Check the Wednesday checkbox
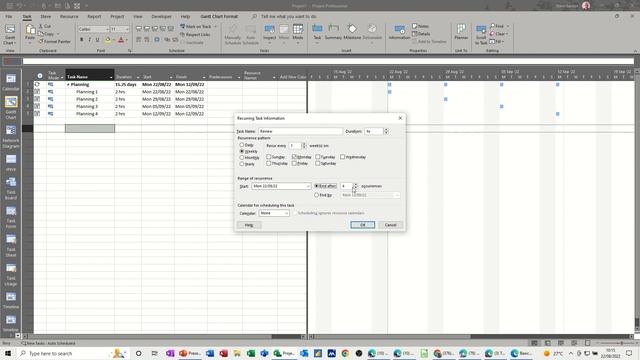Viewport: 640px width, 360px height. point(342,157)
